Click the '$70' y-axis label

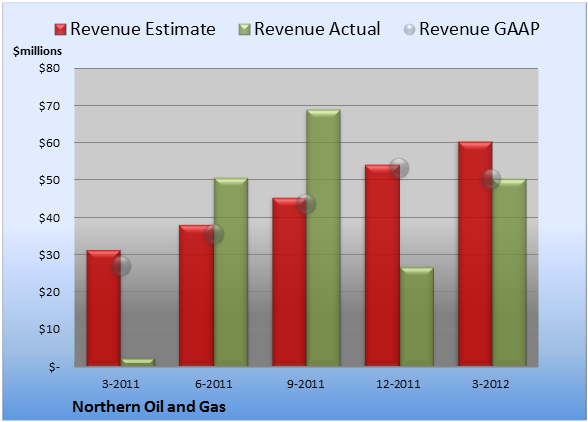50,106
